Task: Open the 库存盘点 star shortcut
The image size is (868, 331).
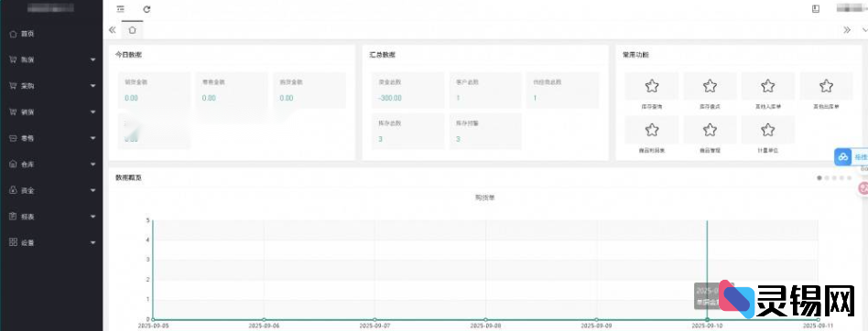Action: tap(710, 86)
